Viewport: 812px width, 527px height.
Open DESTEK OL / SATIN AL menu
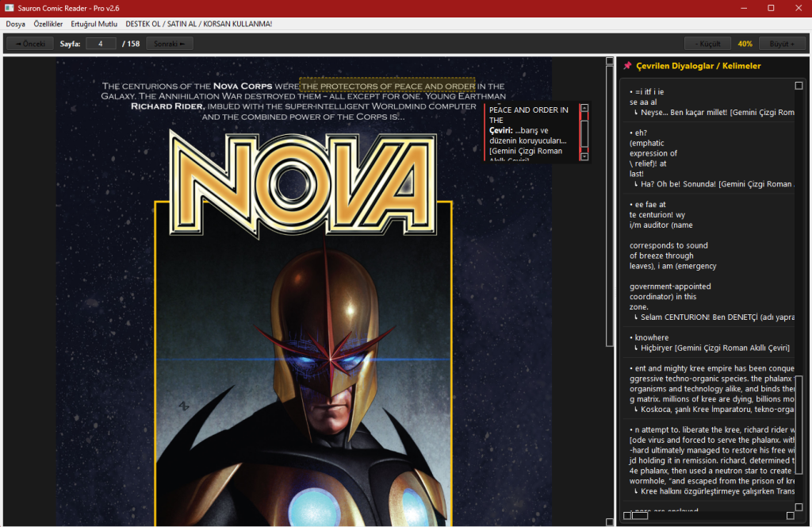198,24
